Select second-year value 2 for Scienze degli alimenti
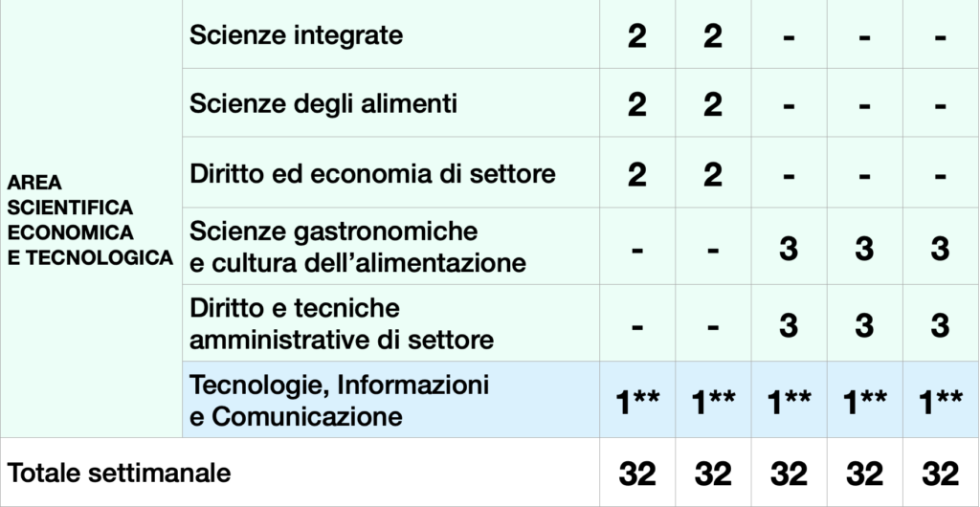The height and width of the screenshot is (507, 980). pos(712,105)
